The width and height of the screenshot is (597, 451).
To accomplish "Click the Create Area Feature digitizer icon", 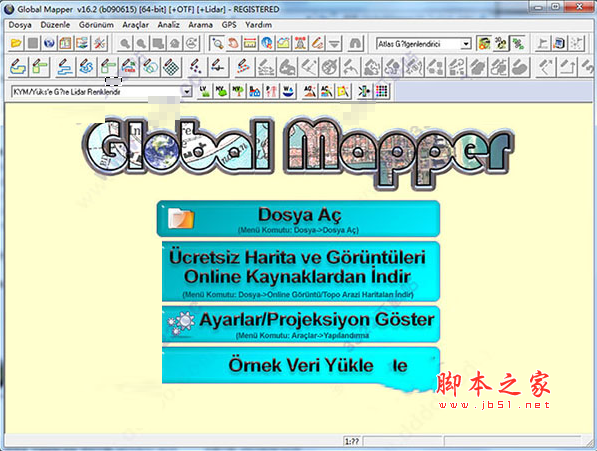I will point(18,67).
